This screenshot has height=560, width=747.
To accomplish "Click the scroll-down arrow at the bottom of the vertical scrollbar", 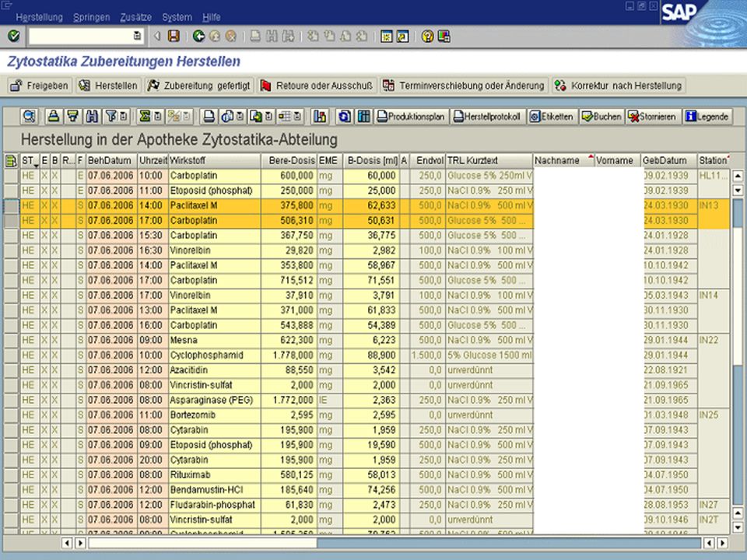I will 738,527.
